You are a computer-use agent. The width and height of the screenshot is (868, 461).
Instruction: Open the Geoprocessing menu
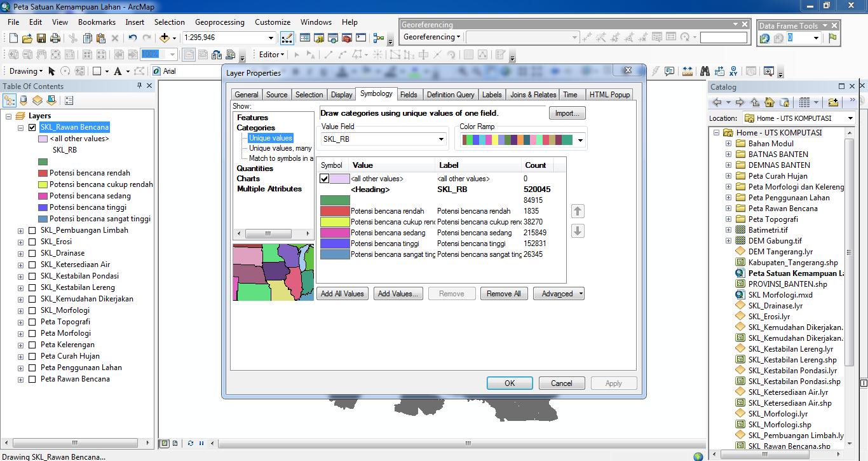219,22
